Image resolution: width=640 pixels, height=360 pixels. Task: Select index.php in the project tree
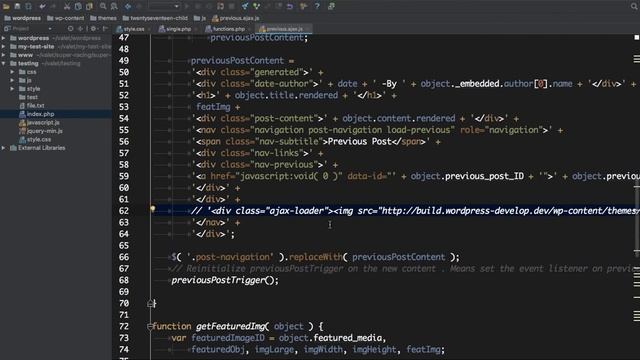(36, 114)
